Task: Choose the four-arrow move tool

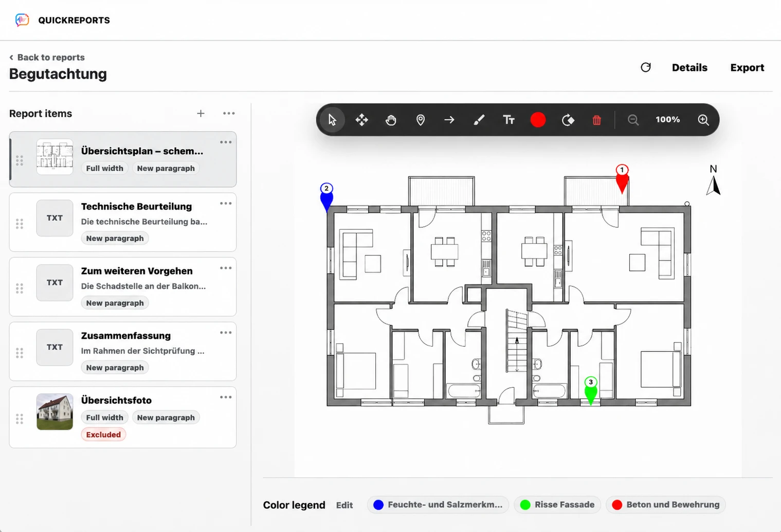Action: coord(362,120)
